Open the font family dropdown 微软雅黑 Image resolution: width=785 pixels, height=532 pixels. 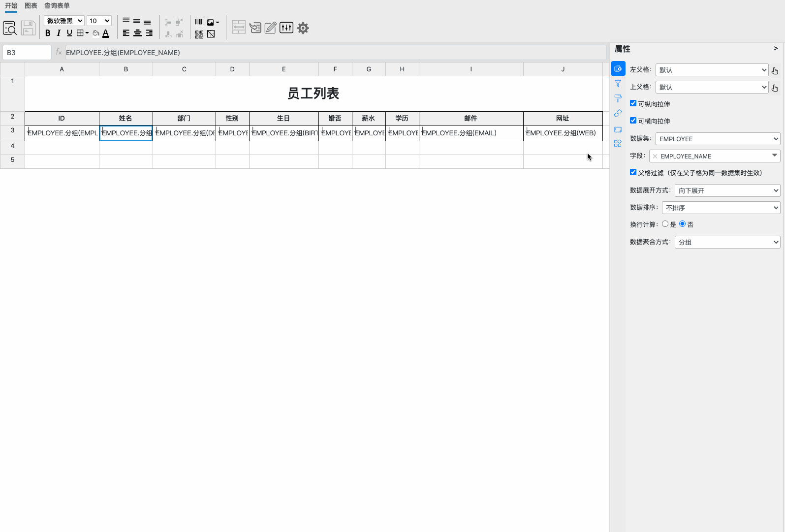click(64, 21)
